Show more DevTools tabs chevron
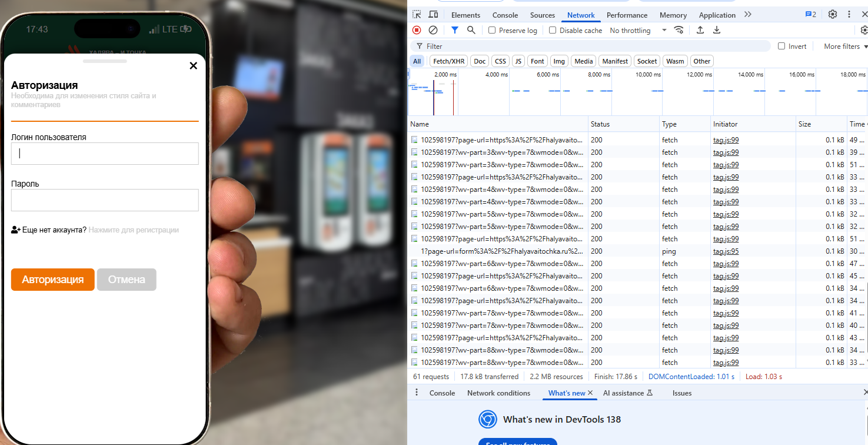Viewport: 868px width, 445px height. click(x=748, y=15)
